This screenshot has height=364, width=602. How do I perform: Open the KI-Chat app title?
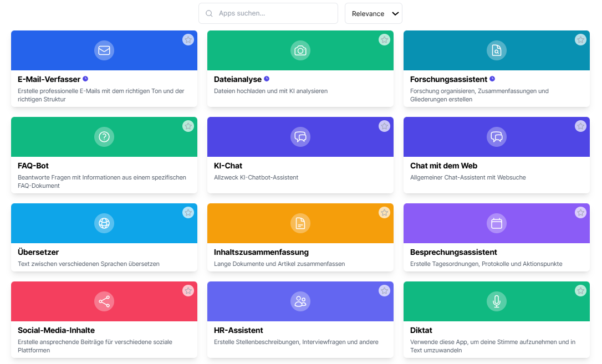point(228,166)
